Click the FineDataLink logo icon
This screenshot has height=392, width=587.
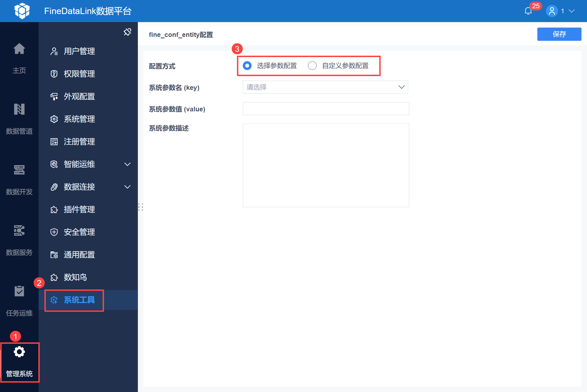point(22,11)
